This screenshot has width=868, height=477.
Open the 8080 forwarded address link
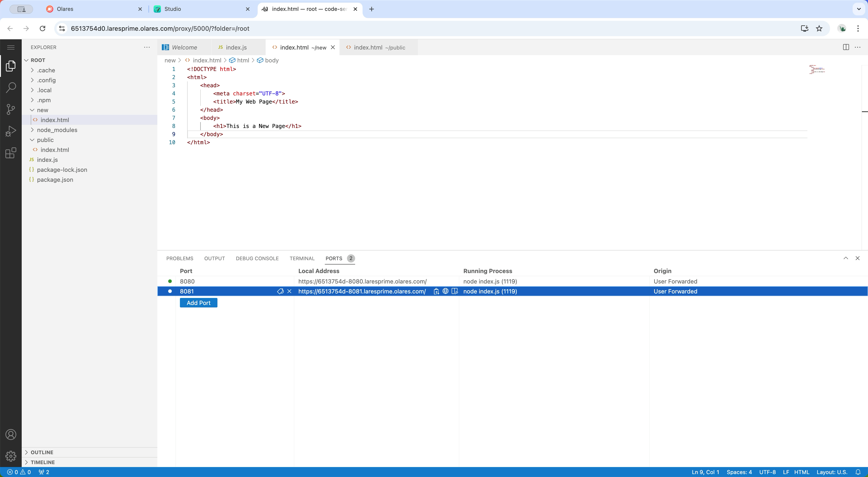pyautogui.click(x=362, y=281)
